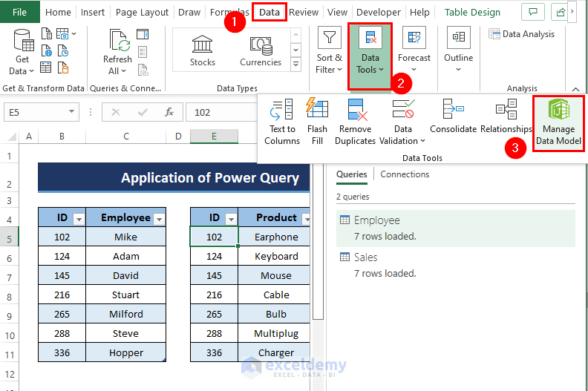Open the Product table ID filter dropdown
Screen dimensions: 588x391
(x=231, y=219)
